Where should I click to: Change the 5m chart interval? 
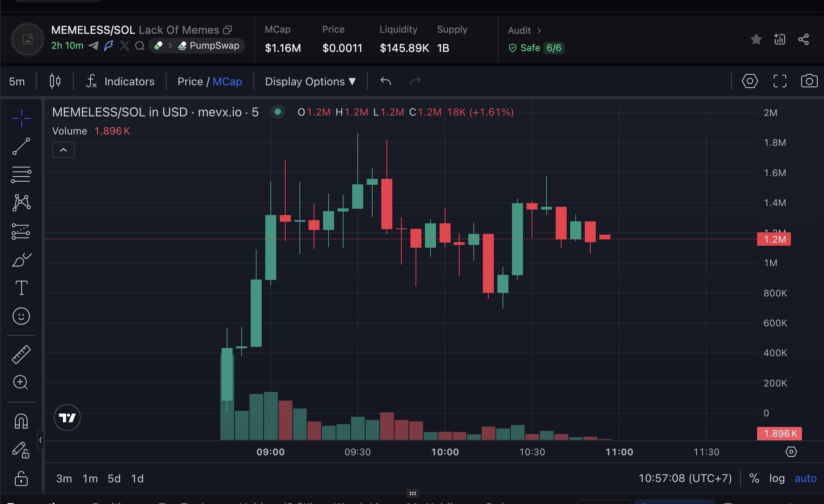coord(17,81)
